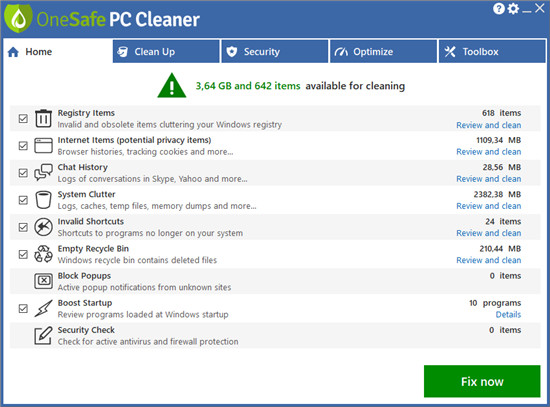Review and clean Invalid Shortcuts link
The height and width of the screenshot is (407, 550).
pos(489,233)
